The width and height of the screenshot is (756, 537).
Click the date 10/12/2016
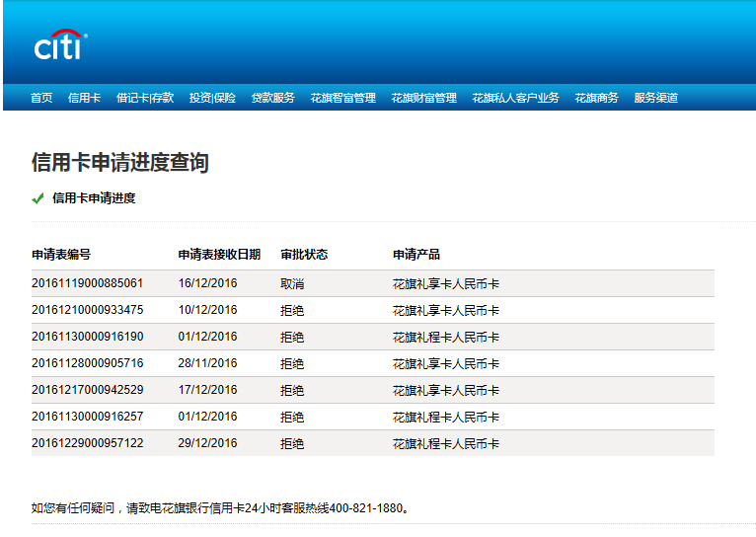click(208, 310)
